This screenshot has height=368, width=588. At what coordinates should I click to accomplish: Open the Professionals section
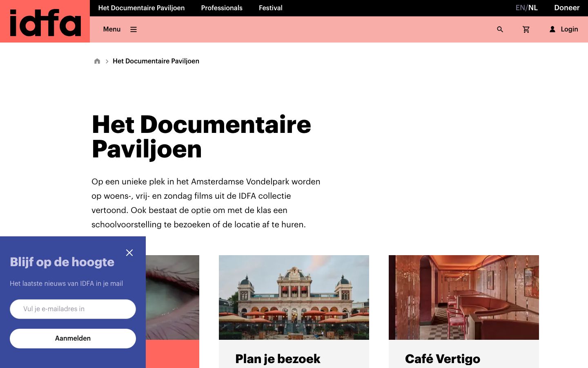click(222, 8)
